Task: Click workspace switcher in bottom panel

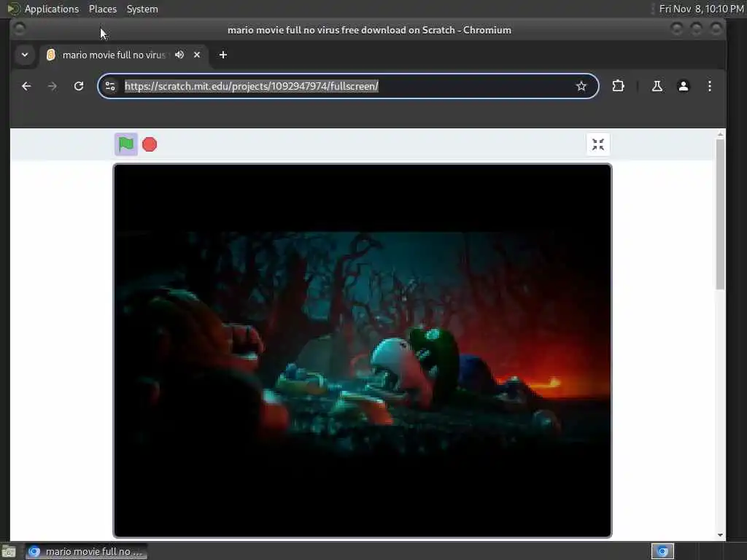Action: 662,551
